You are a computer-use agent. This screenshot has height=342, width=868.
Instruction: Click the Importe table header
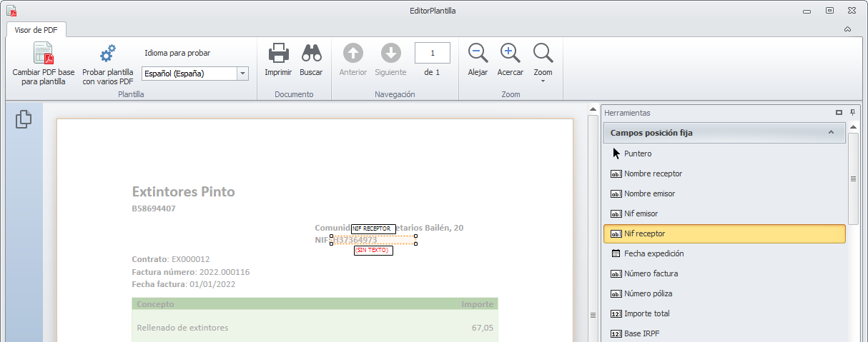click(477, 304)
